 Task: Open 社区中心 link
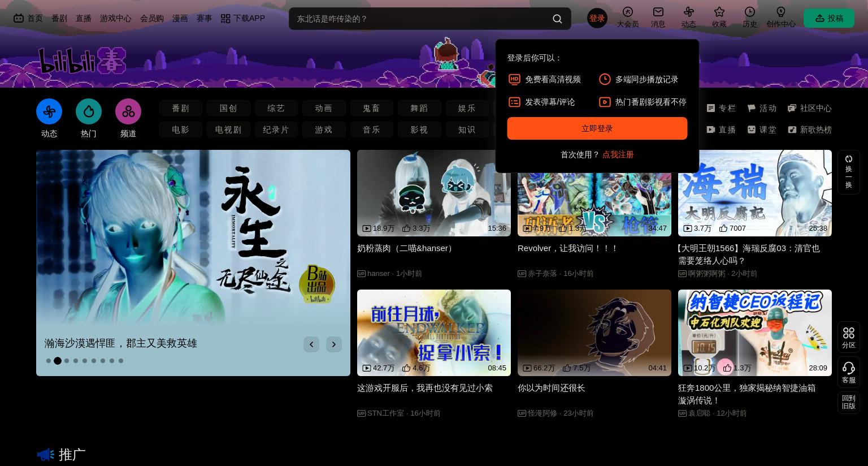point(809,108)
